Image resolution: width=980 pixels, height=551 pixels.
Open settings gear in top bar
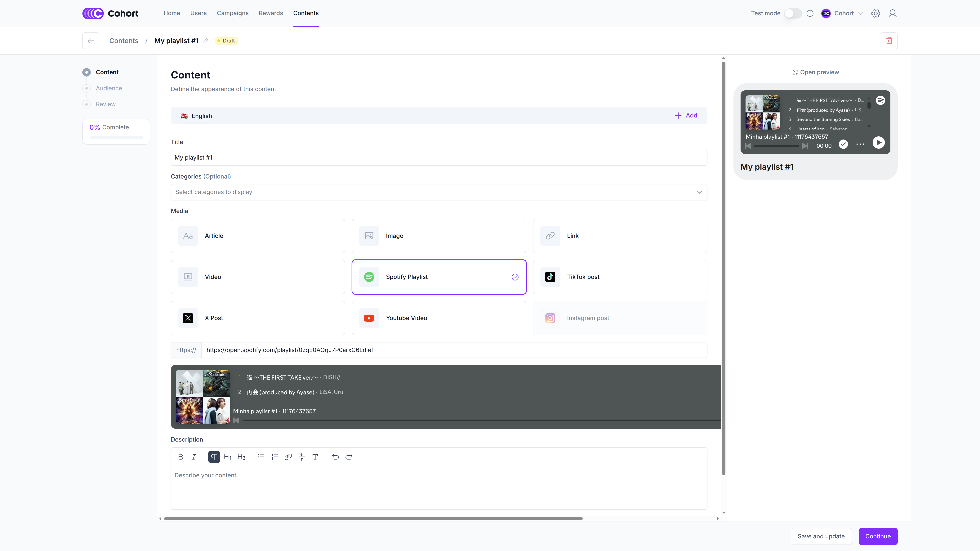(x=875, y=13)
